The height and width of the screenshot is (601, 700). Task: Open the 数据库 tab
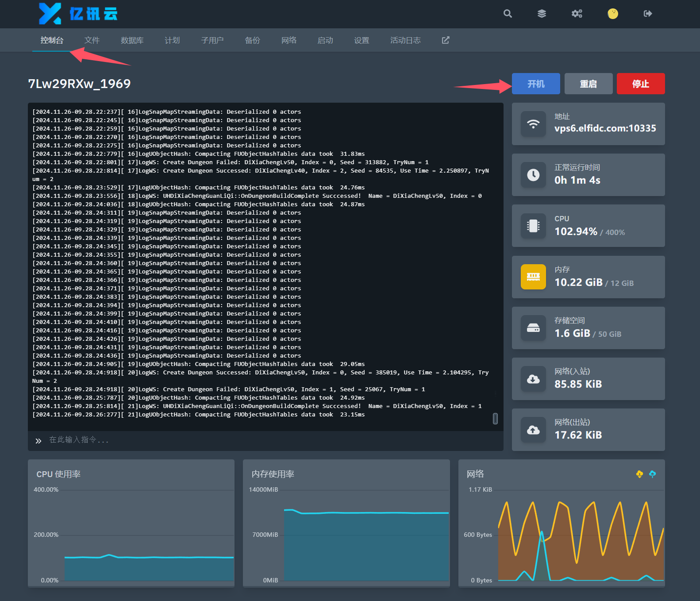(x=132, y=40)
